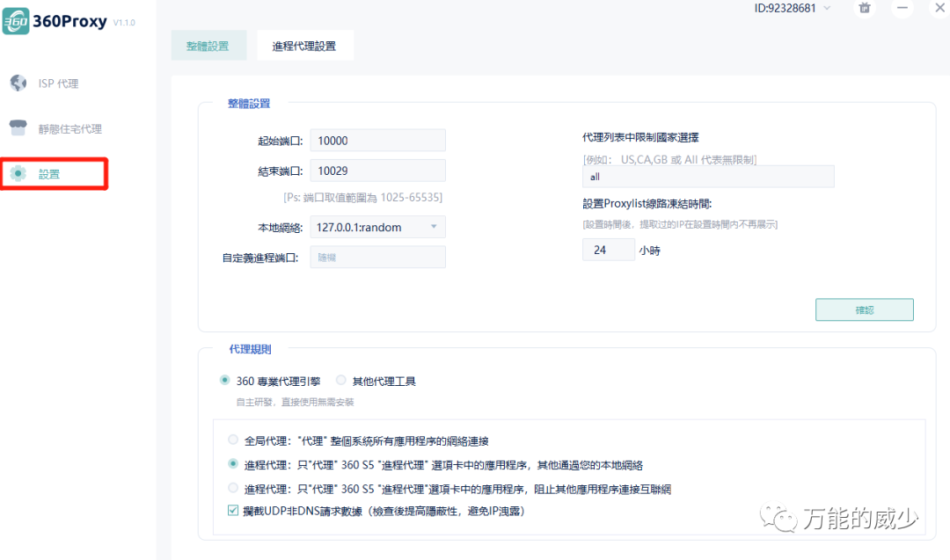The height and width of the screenshot is (560, 950).
Task: Click the 靜態住宅代理 store icon
Action: (18, 127)
